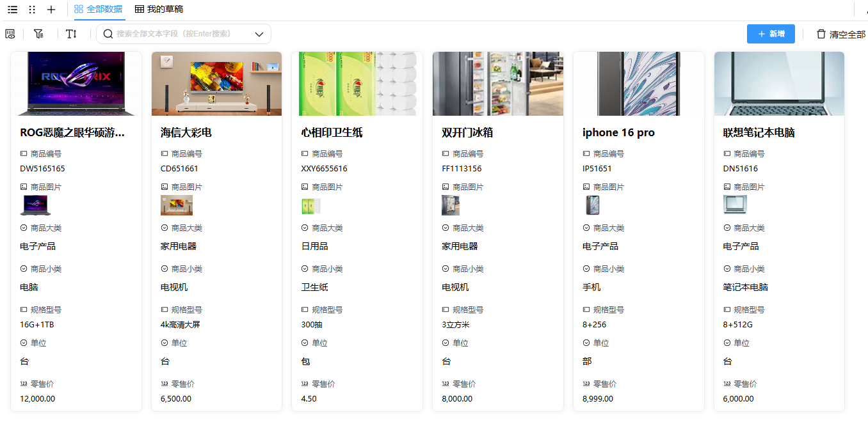
Task: Click the 海信大彩电 small product thumbnail
Action: click(176, 205)
